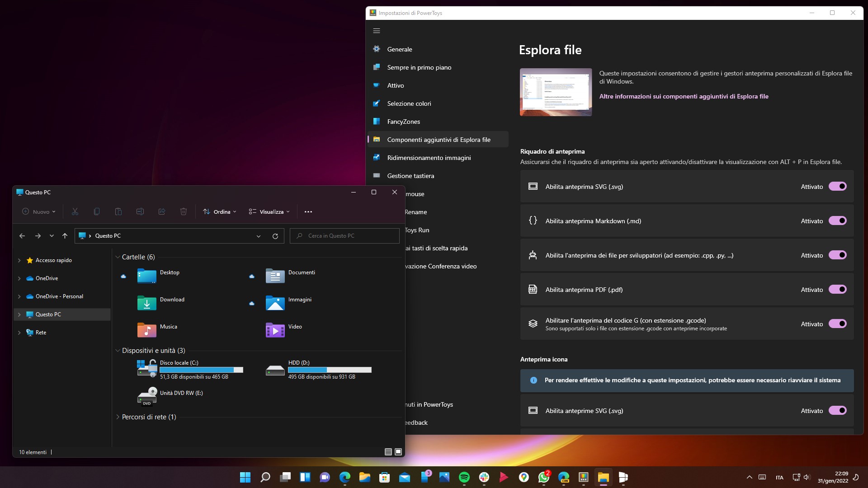Viewport: 868px width, 488px height.
Task: Click the Delete (trash) toolbar icon
Action: 184,211
